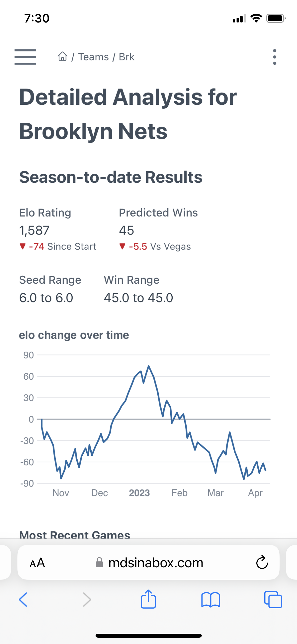Open the site navigation hamburger menu
Viewport: 297px width, 644px height.
point(25,57)
